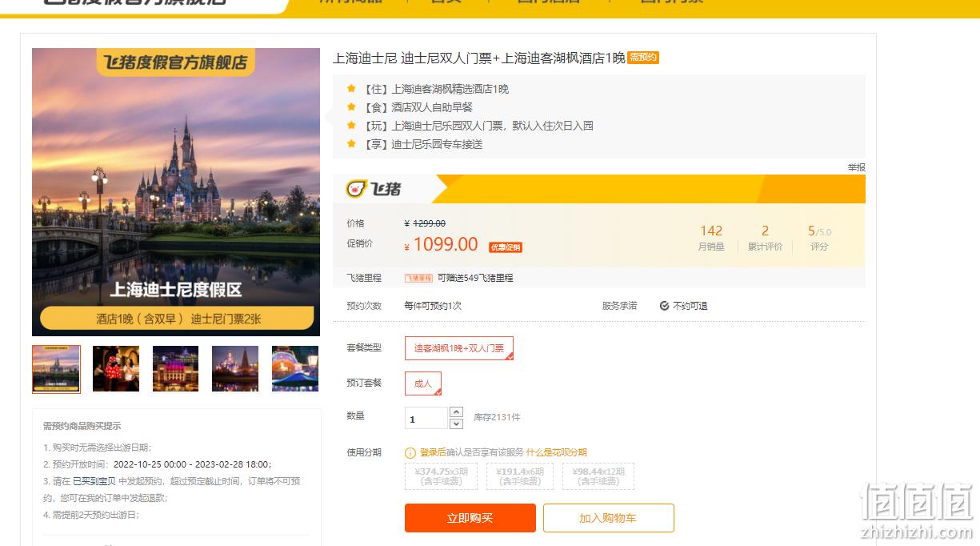Viewport: 980px width, 546px height.
Task: Click the star icon before 【玩】
Action: click(x=351, y=126)
